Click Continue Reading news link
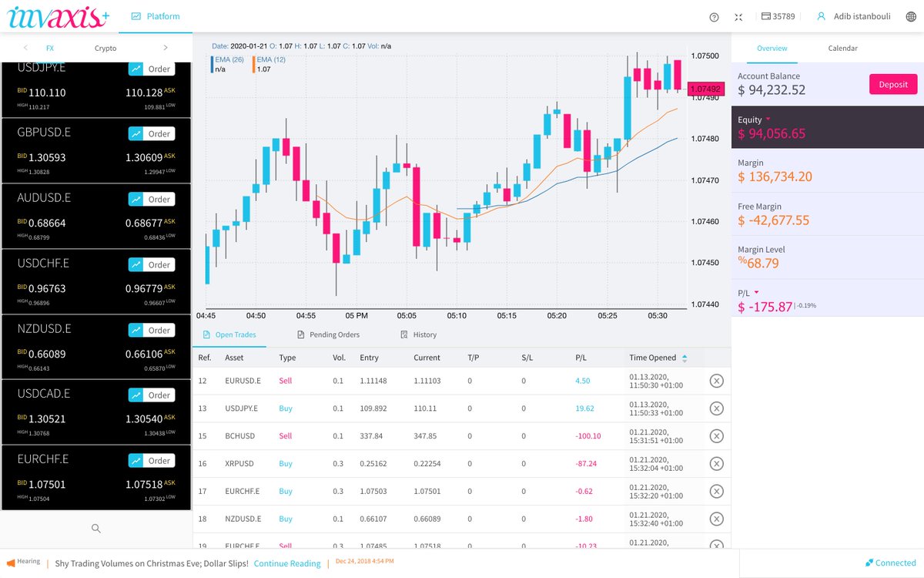The width and height of the screenshot is (924, 578). 287,563
